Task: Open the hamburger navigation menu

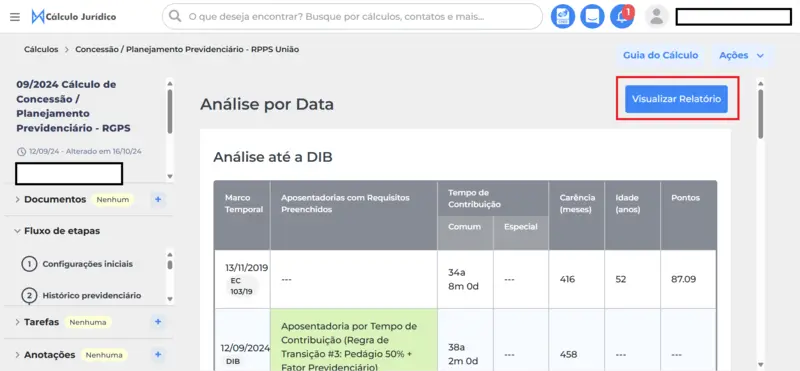Action: [x=15, y=17]
